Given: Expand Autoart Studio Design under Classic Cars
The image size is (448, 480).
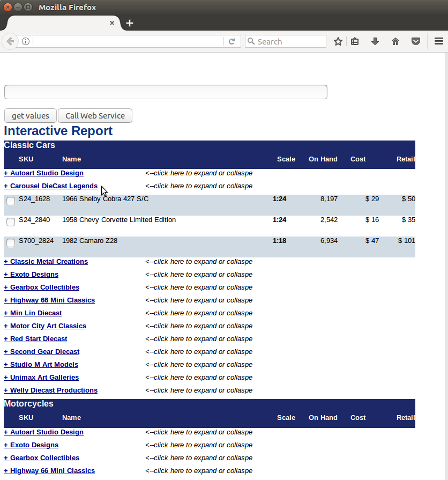Looking at the screenshot, I should click(44, 173).
